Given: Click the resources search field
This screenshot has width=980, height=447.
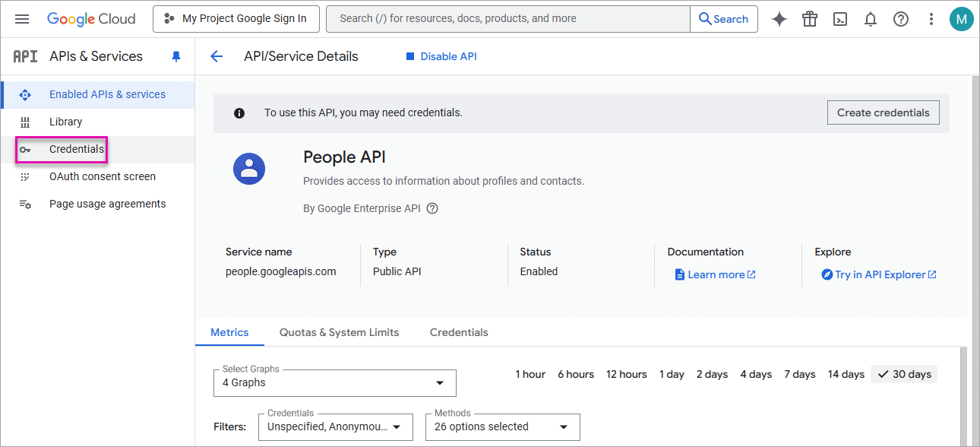Looking at the screenshot, I should pyautogui.click(x=507, y=18).
